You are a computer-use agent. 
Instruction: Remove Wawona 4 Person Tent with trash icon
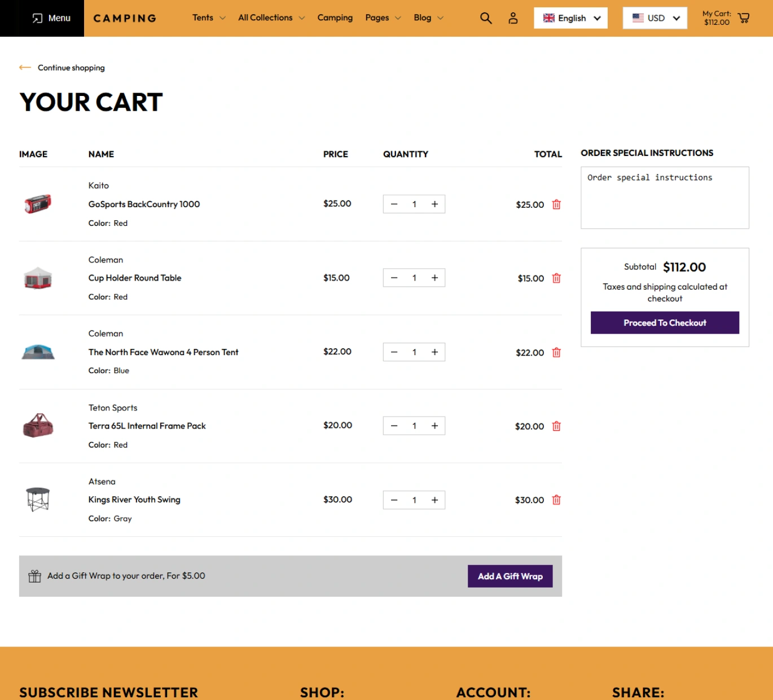[x=556, y=352]
